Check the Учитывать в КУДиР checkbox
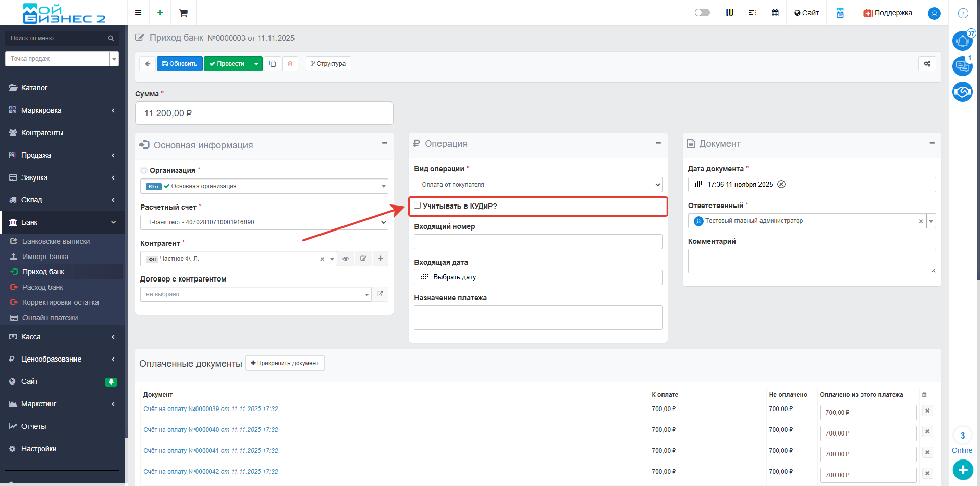 point(418,206)
